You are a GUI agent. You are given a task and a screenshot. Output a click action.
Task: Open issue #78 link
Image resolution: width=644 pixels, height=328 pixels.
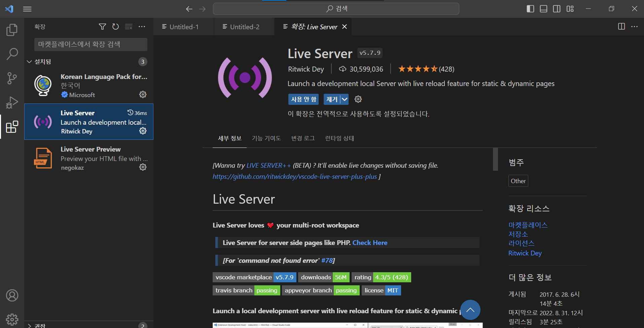click(327, 260)
